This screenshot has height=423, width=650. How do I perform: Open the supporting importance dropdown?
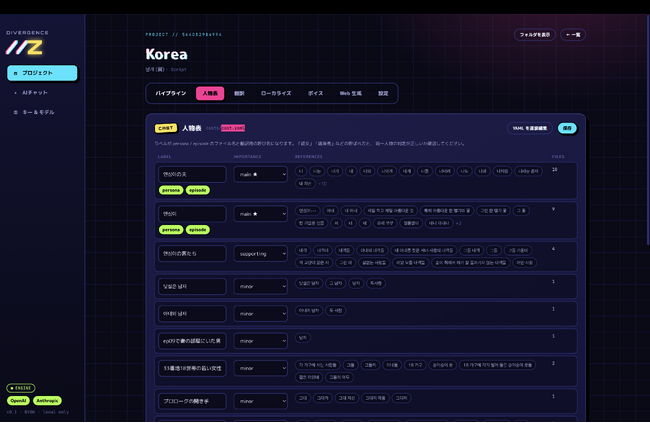point(261,254)
